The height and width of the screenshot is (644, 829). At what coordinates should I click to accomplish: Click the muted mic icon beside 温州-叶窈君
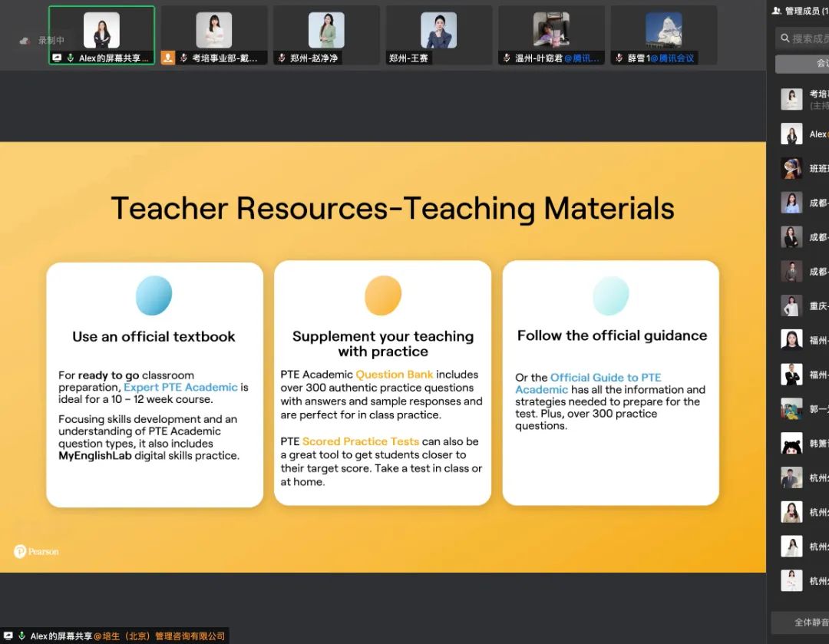(507, 58)
